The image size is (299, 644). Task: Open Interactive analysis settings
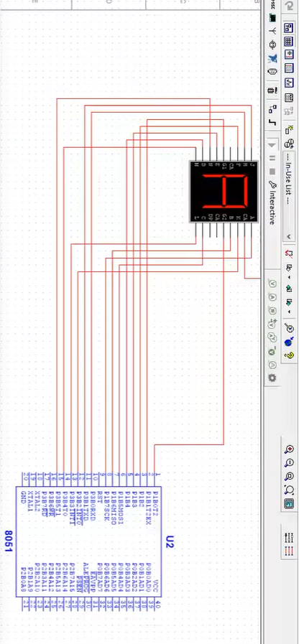point(272,203)
